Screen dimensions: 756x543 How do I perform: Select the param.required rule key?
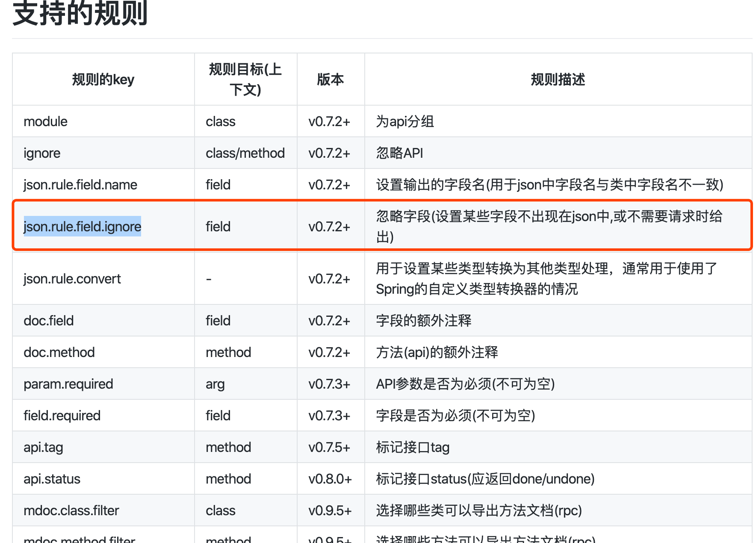tap(68, 384)
